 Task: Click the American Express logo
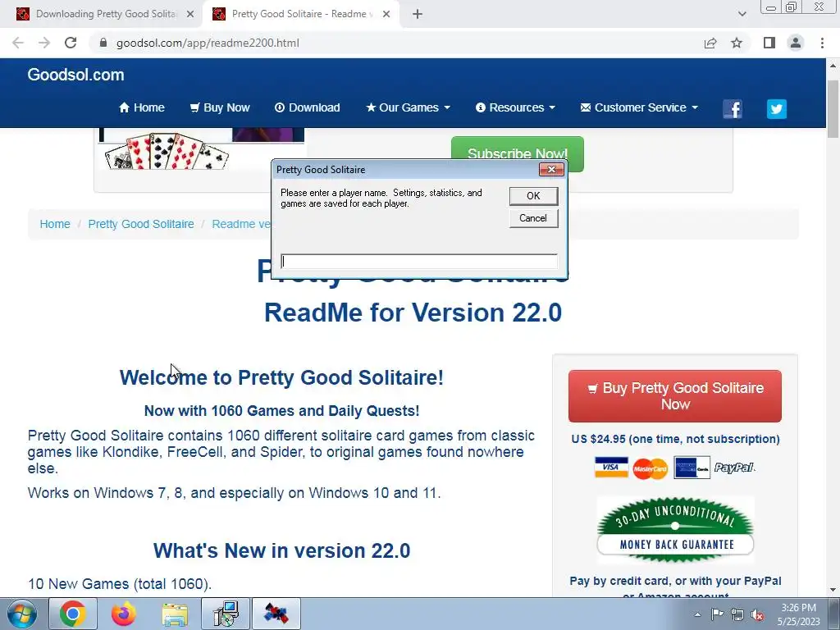pyautogui.click(x=692, y=468)
